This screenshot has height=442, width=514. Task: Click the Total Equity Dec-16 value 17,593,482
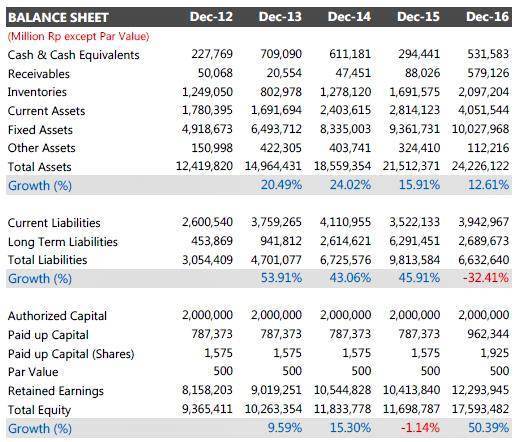click(x=480, y=409)
